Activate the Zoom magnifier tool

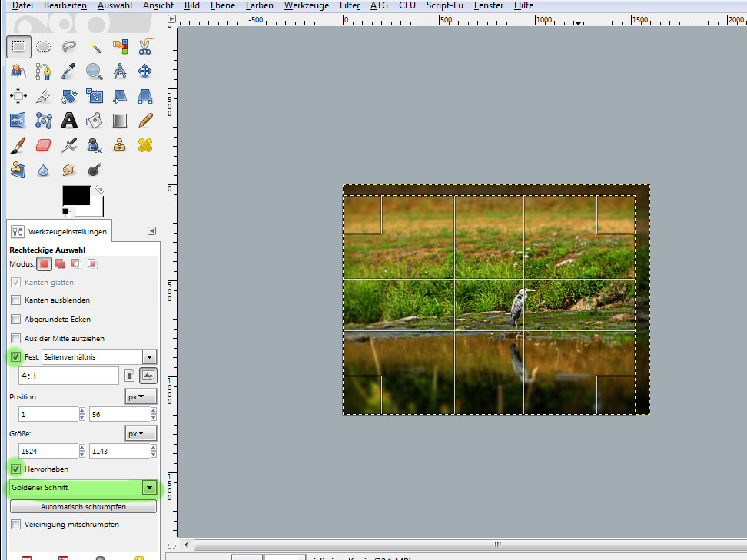95,71
